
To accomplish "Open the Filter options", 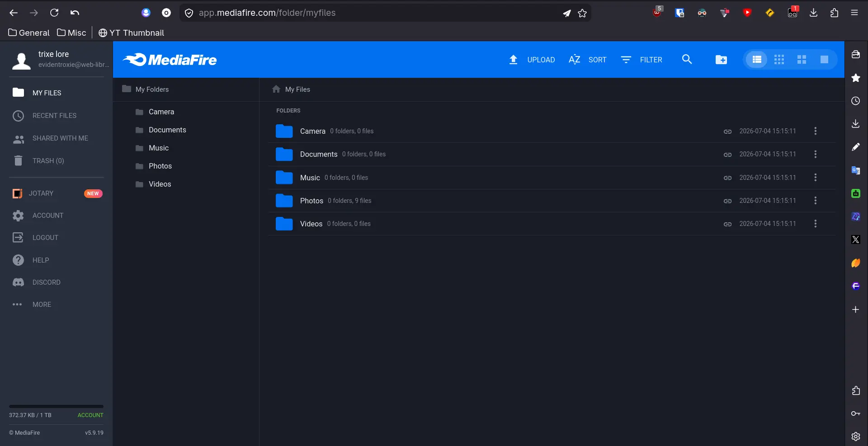I will point(641,60).
